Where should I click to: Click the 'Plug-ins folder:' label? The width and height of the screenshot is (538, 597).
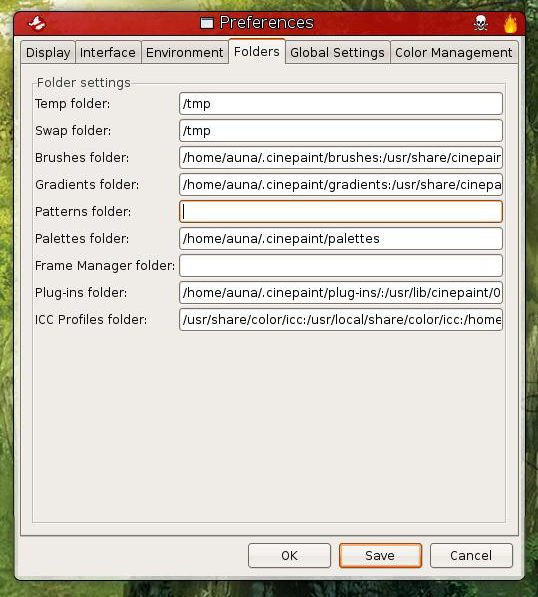(81, 293)
